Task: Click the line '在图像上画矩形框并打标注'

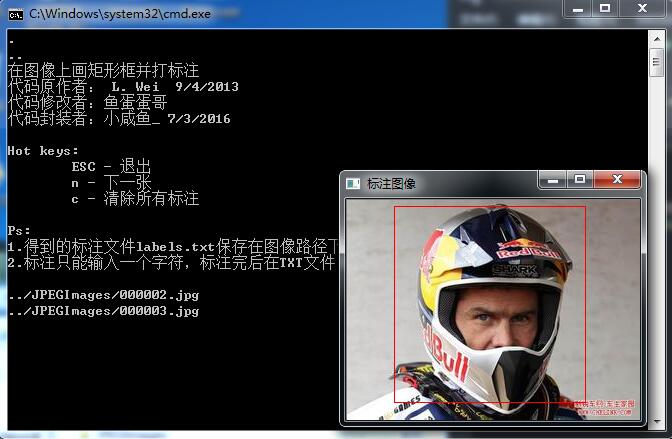Action: pos(103,70)
